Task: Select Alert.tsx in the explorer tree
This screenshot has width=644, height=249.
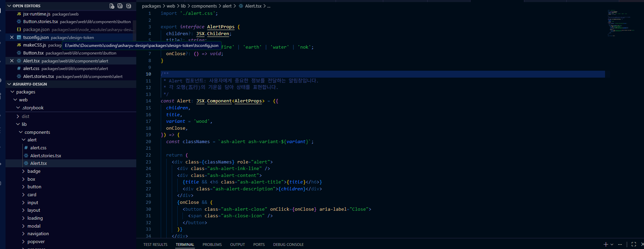Action: coord(39,163)
